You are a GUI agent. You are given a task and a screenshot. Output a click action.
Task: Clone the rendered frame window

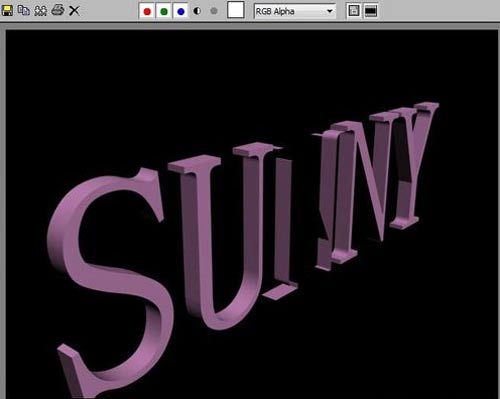point(41,11)
